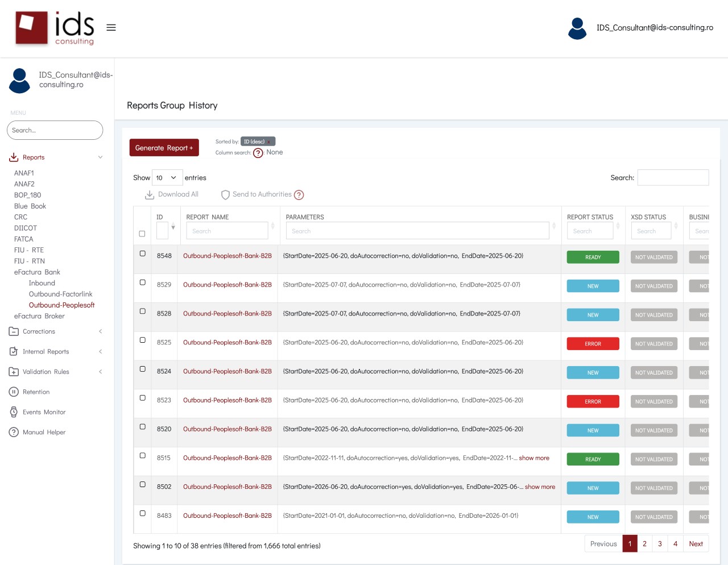Click the Download All icon
Viewport: 728px width, 565px height.
[150, 195]
